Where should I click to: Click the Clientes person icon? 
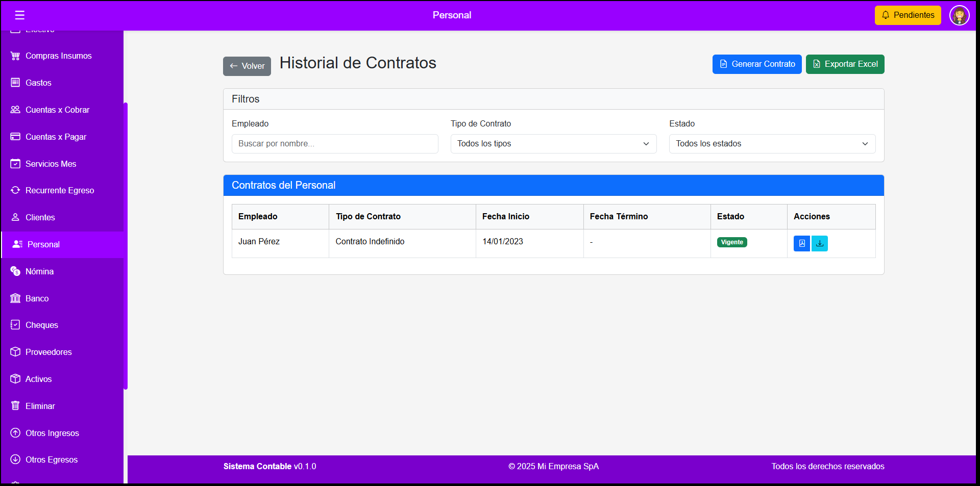tap(15, 217)
